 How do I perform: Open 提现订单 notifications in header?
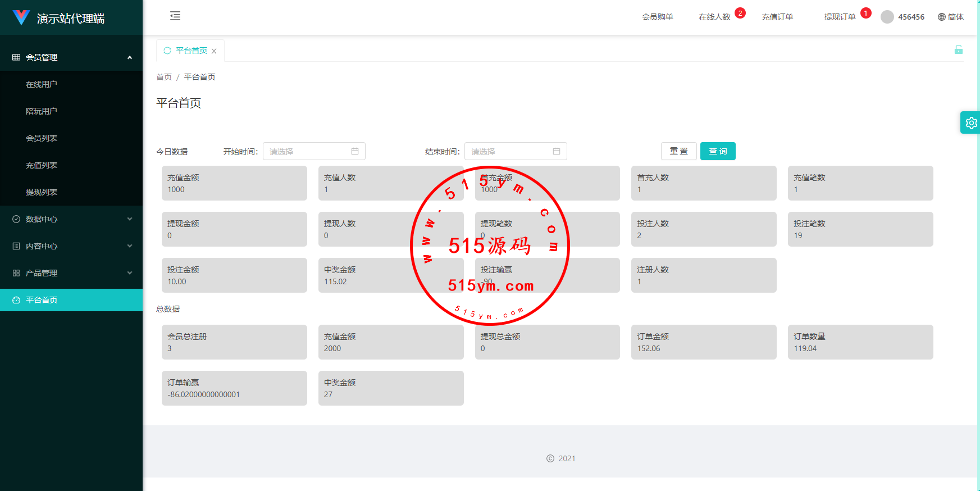click(x=840, y=17)
